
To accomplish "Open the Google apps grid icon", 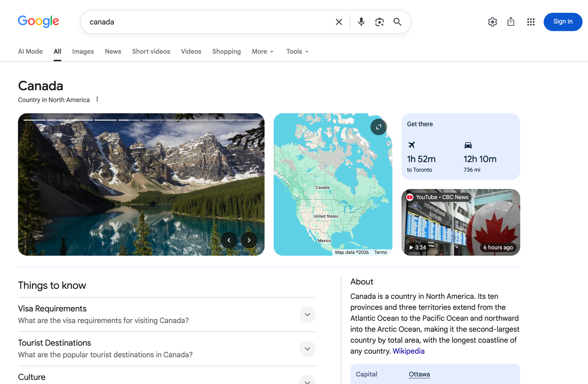I will 531,22.
